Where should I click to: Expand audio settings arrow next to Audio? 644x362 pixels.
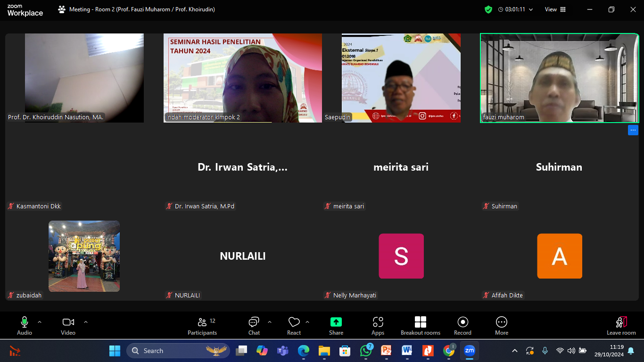40,322
